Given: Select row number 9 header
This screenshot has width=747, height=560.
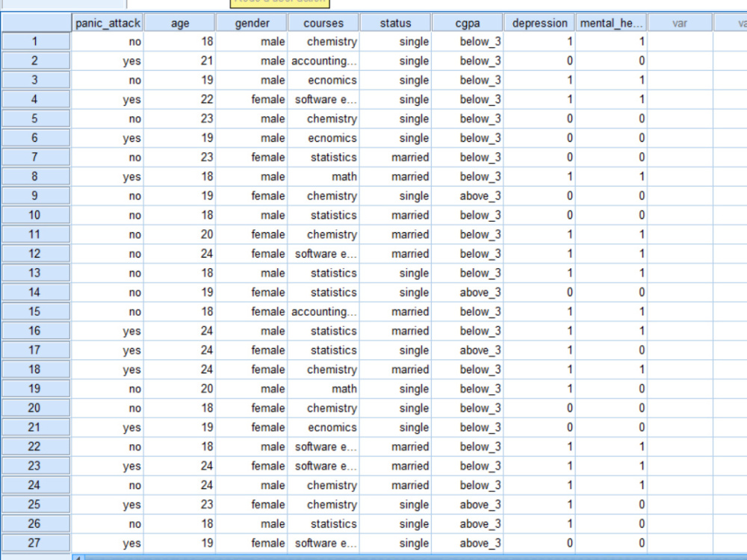Looking at the screenshot, I should pyautogui.click(x=36, y=196).
